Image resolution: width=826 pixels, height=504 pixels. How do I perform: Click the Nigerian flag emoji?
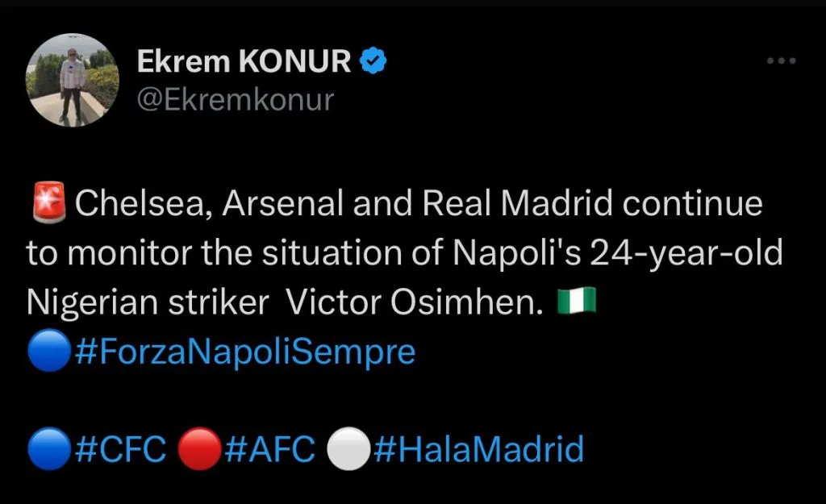pos(577,302)
